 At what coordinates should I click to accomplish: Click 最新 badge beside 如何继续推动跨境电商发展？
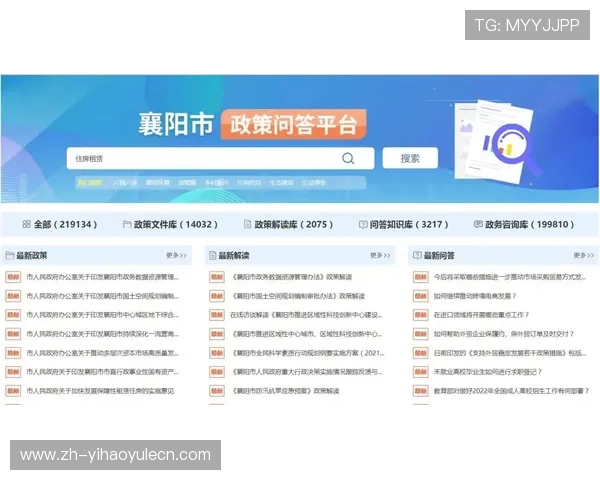tap(421, 296)
